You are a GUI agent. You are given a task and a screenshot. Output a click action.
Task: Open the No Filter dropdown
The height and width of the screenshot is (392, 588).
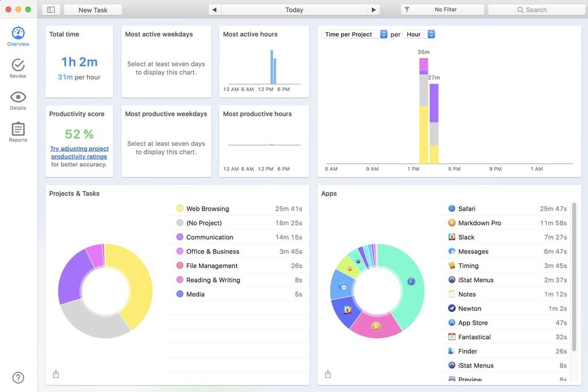tap(443, 10)
